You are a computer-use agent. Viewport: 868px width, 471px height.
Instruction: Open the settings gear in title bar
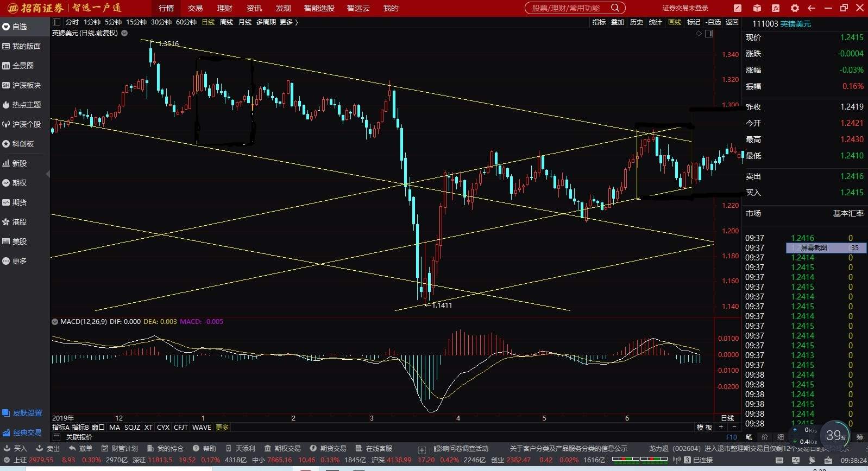(795, 8)
